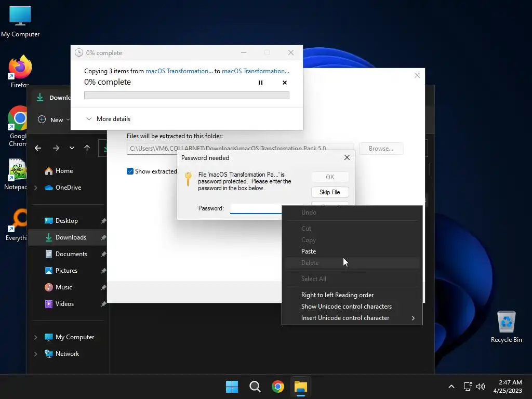Open My Computer desktop icon
Image resolution: width=532 pixels, height=399 pixels.
(20, 21)
